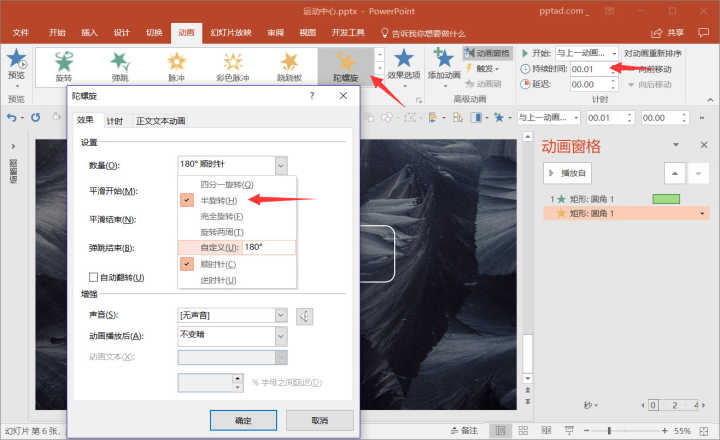Toggle the 自动翻转 checkbox

[93, 277]
